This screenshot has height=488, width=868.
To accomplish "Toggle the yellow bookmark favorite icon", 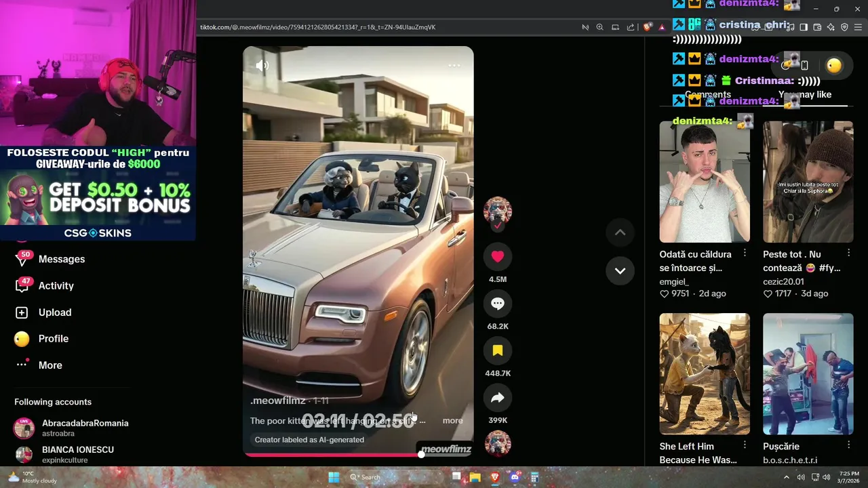I will click(x=498, y=350).
